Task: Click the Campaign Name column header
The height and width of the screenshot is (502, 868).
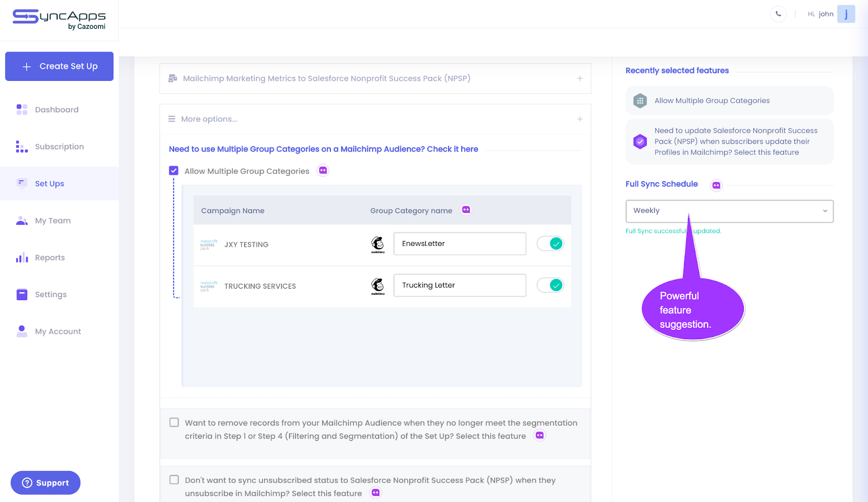Action: click(233, 211)
